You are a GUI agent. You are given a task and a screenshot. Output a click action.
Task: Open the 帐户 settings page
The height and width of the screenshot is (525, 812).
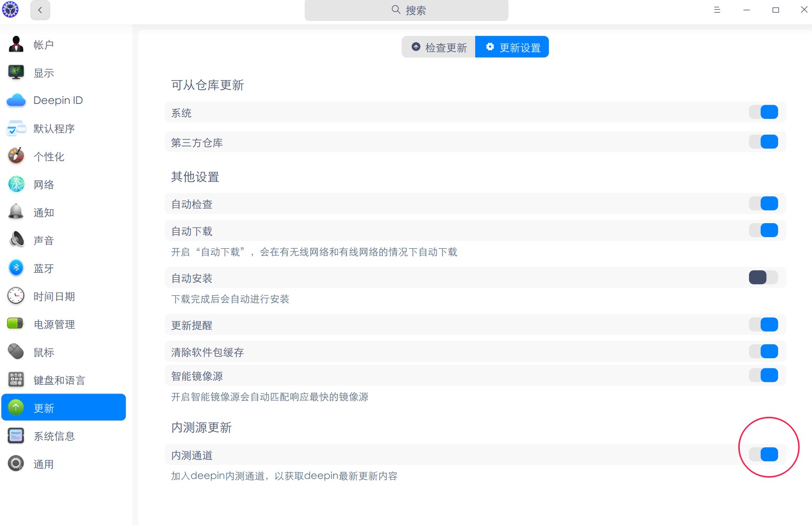click(x=64, y=44)
